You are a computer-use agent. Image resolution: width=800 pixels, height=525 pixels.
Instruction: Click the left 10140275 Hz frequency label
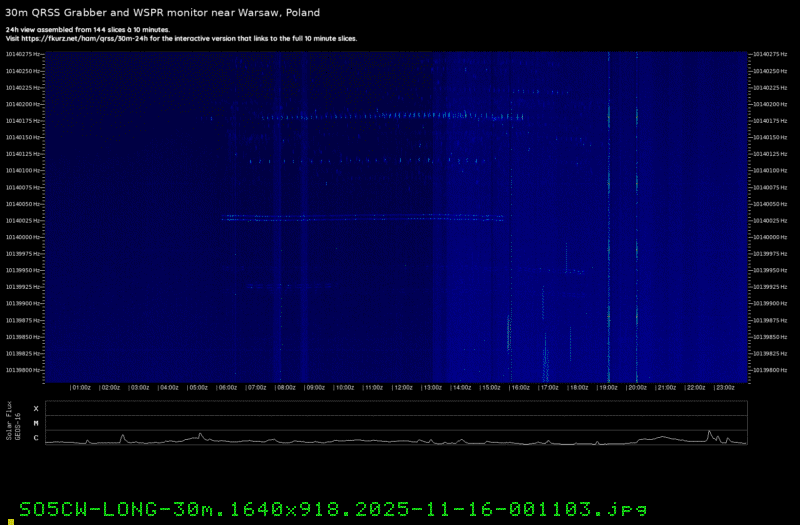[24, 54]
